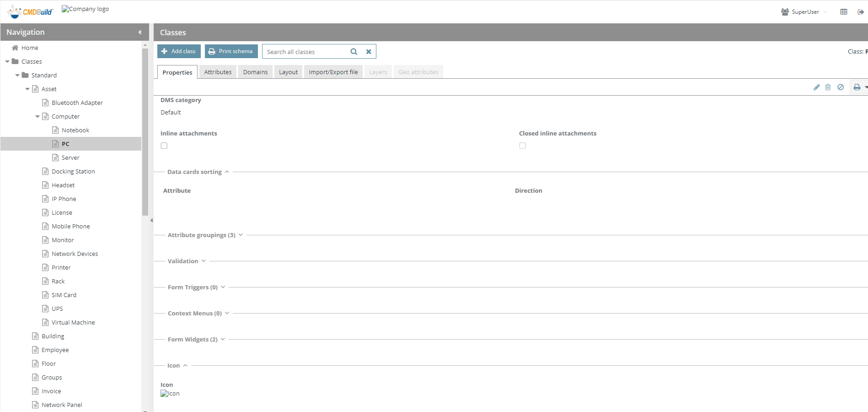Open the SuperUser user menu
Viewport: 868px width, 412px height.
tap(805, 12)
